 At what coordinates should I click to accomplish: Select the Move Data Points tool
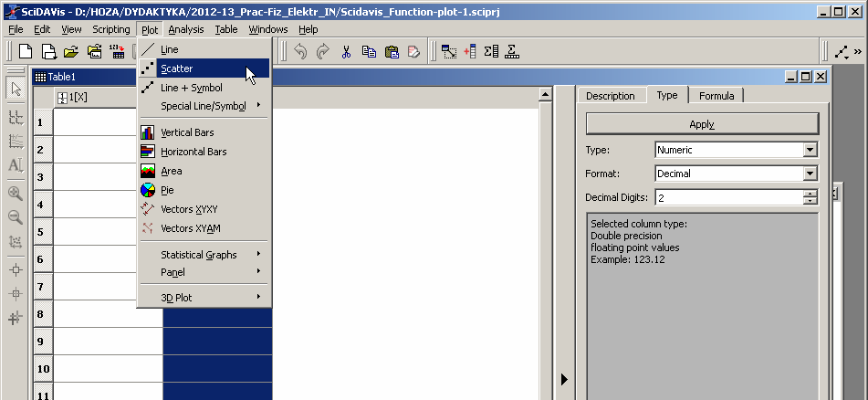16,318
